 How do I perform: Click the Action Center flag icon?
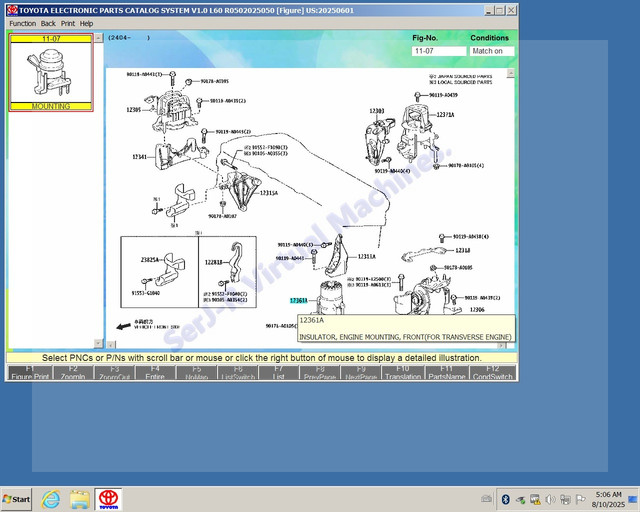click(580, 499)
